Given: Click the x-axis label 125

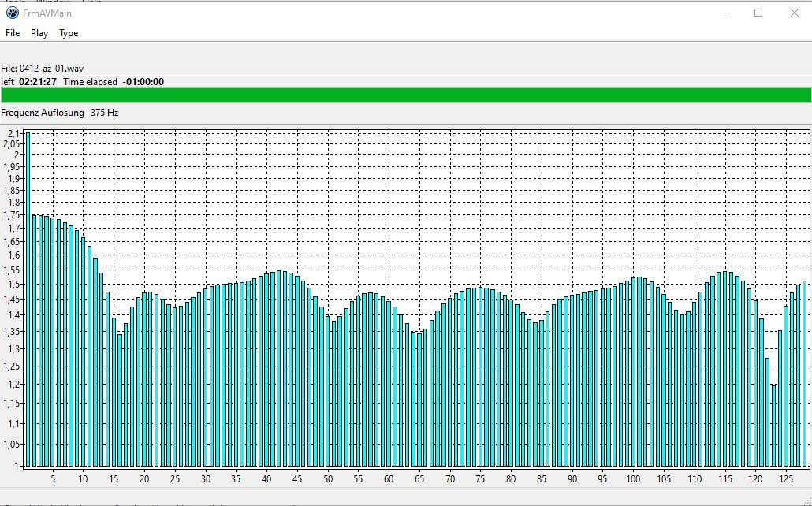Looking at the screenshot, I should (785, 479).
